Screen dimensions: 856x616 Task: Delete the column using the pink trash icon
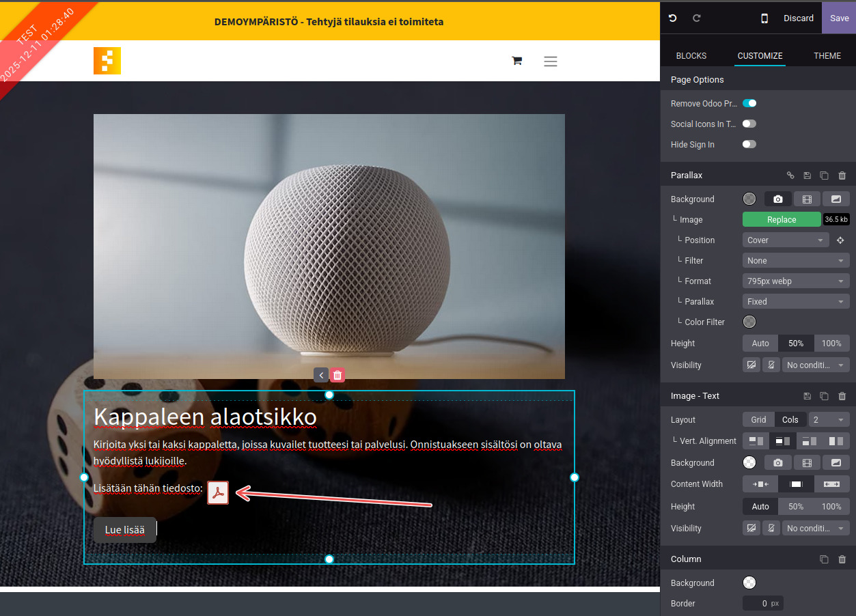(337, 375)
